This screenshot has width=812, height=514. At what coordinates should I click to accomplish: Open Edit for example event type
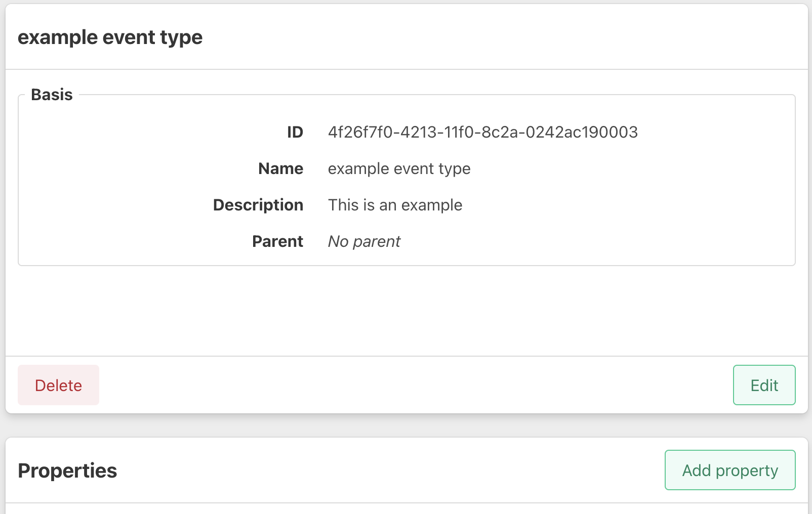point(764,385)
